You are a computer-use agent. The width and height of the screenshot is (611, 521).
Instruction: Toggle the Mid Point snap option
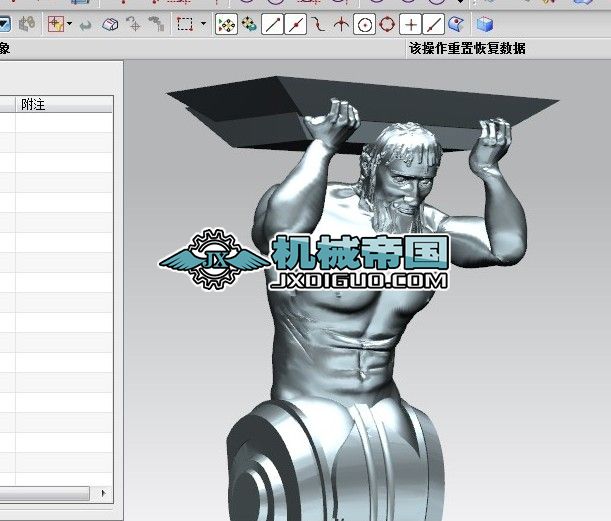click(x=296, y=25)
